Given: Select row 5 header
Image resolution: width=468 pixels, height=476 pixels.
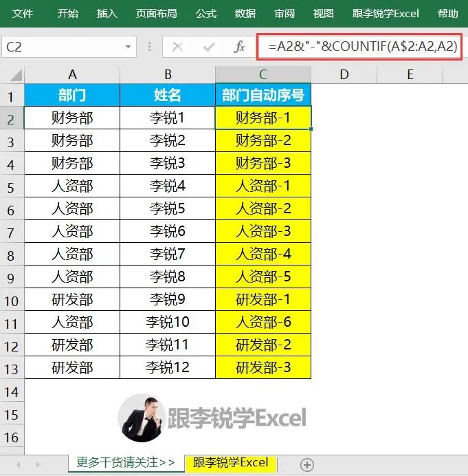Looking at the screenshot, I should pos(11,187).
